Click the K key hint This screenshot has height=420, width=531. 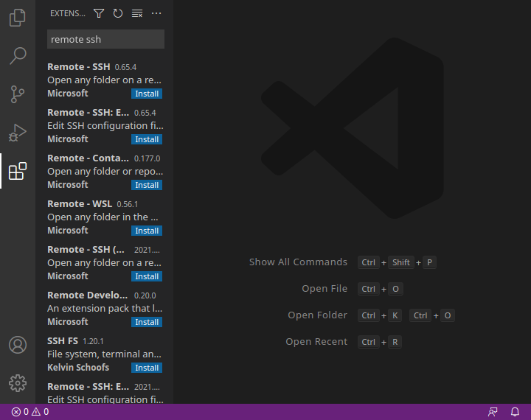tap(395, 315)
